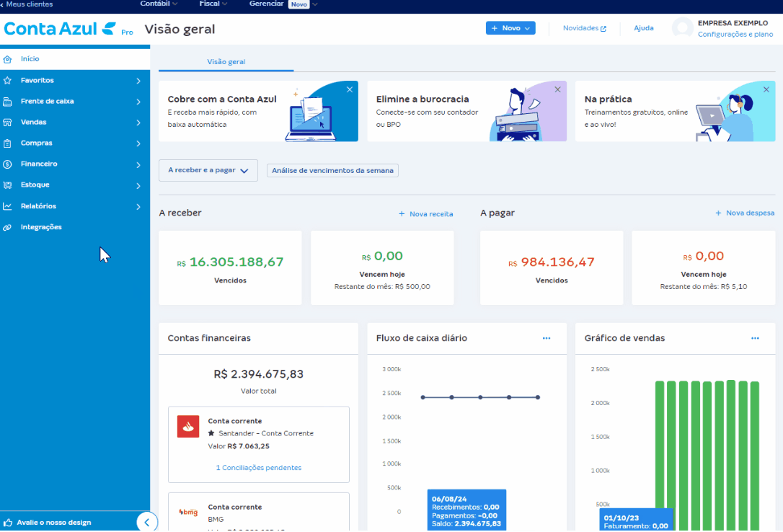Expand the Financeiro submenu chevron
This screenshot has width=783, height=532.
pos(138,164)
